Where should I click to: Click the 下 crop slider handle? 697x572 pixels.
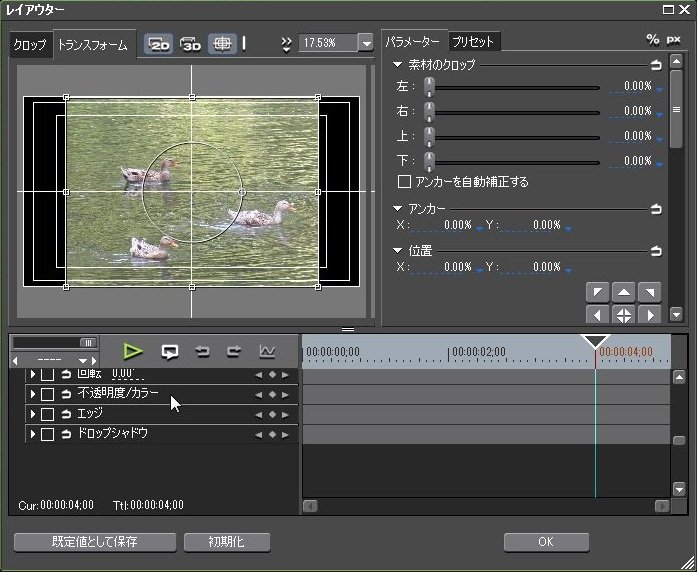coord(429,162)
